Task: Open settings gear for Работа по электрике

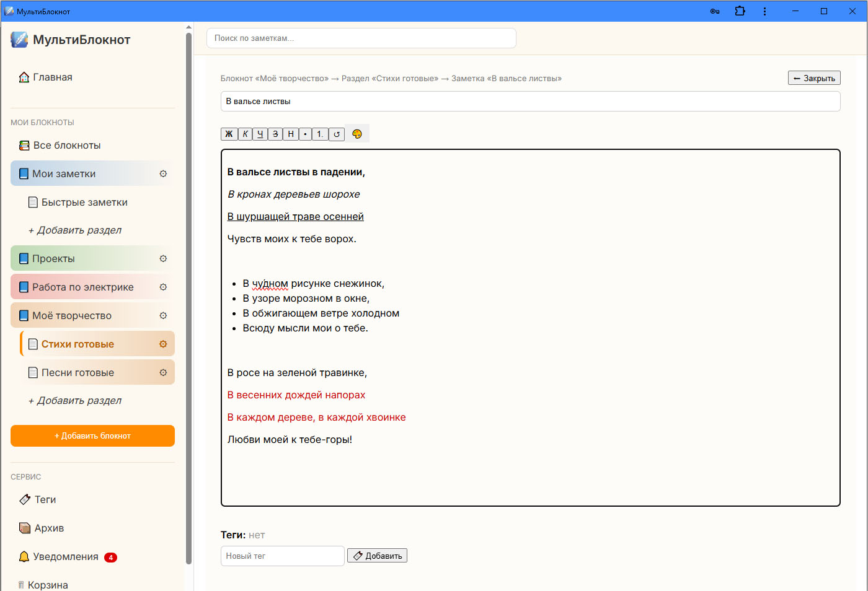Action: (163, 287)
